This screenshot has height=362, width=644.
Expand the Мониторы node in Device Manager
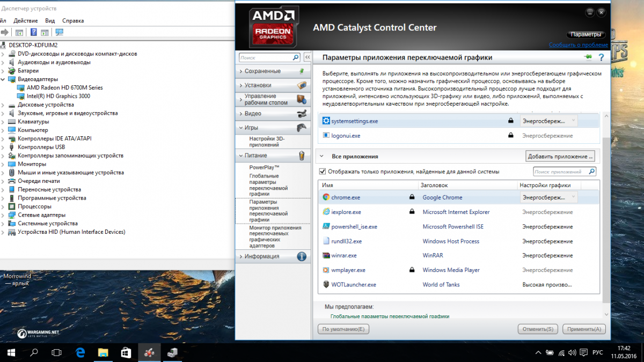tap(3, 164)
